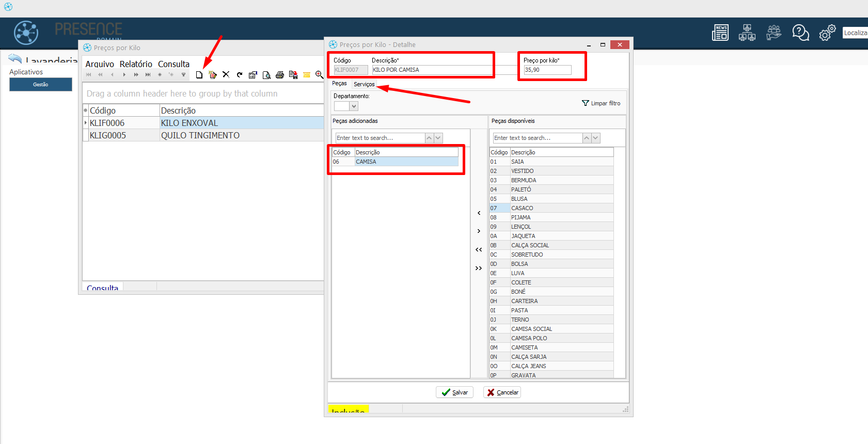The width and height of the screenshot is (868, 444).
Task: Move all pieces right with >> button
Action: coord(479,268)
